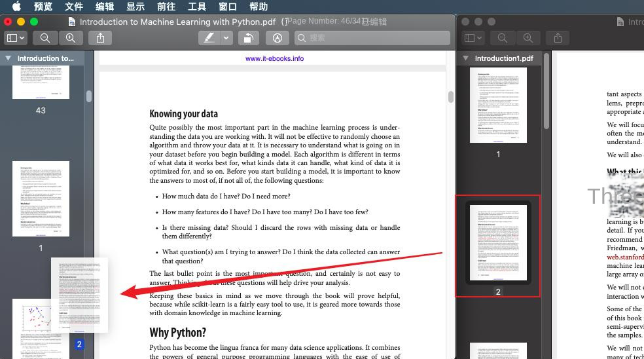644x359 pixels.
Task: Zoom out in the left Preview window
Action: coord(45,38)
